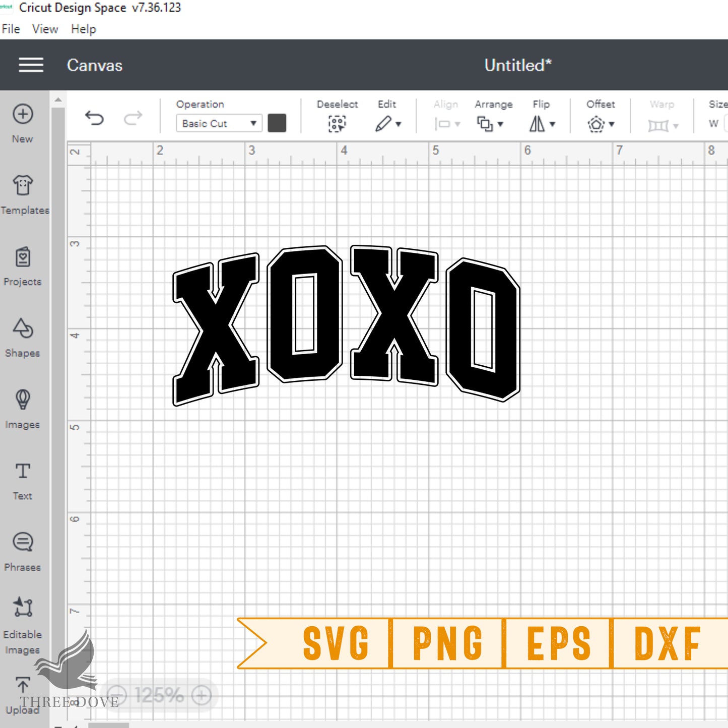Open the Shapes panel

tap(23, 338)
